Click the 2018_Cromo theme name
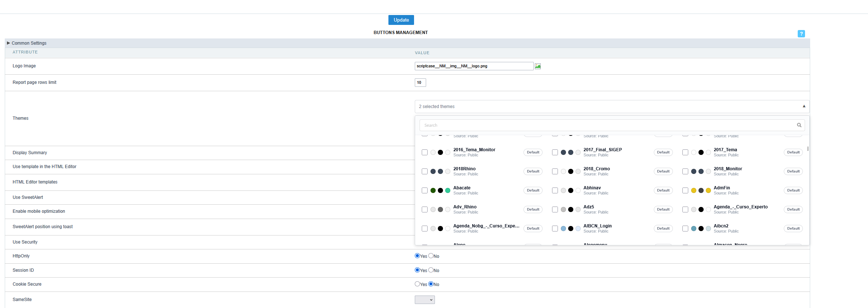 (597, 169)
